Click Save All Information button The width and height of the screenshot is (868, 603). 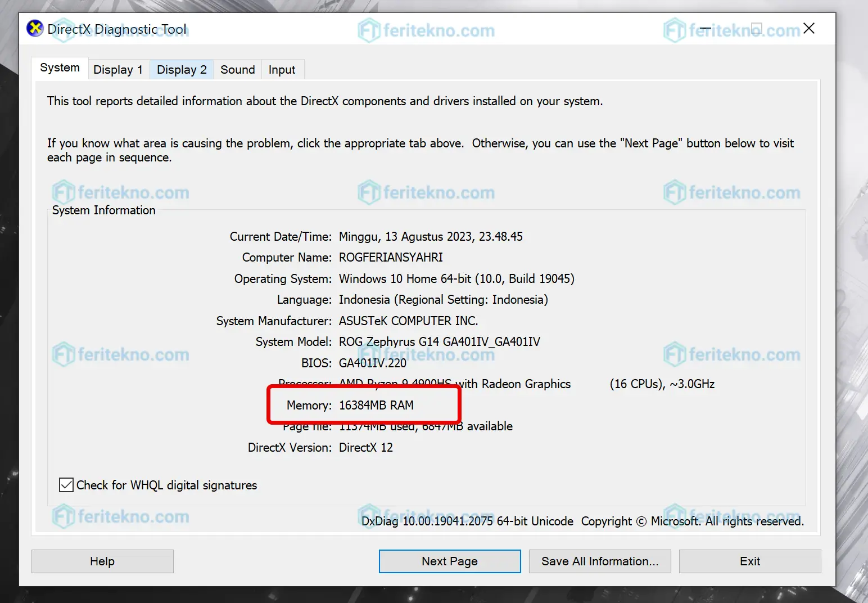600,561
